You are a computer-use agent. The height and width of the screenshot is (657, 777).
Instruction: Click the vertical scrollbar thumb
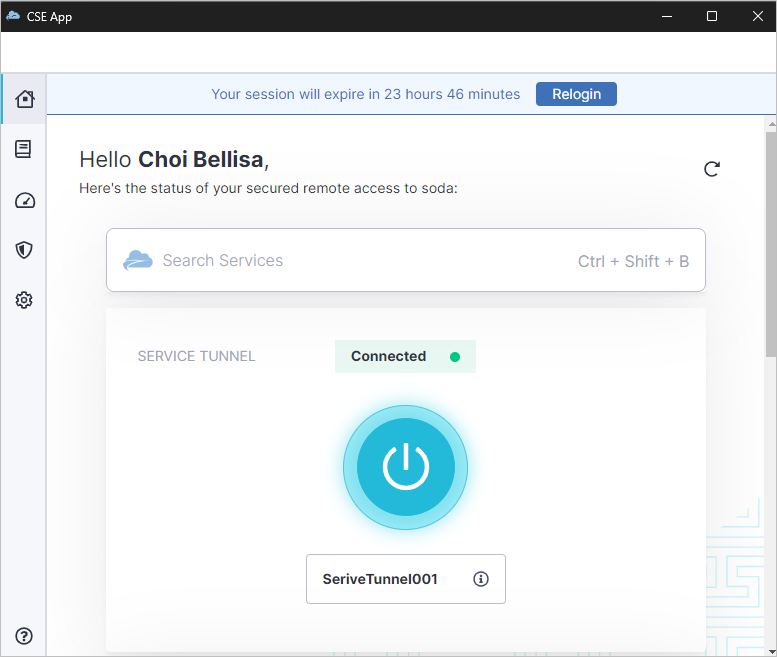coord(770,240)
